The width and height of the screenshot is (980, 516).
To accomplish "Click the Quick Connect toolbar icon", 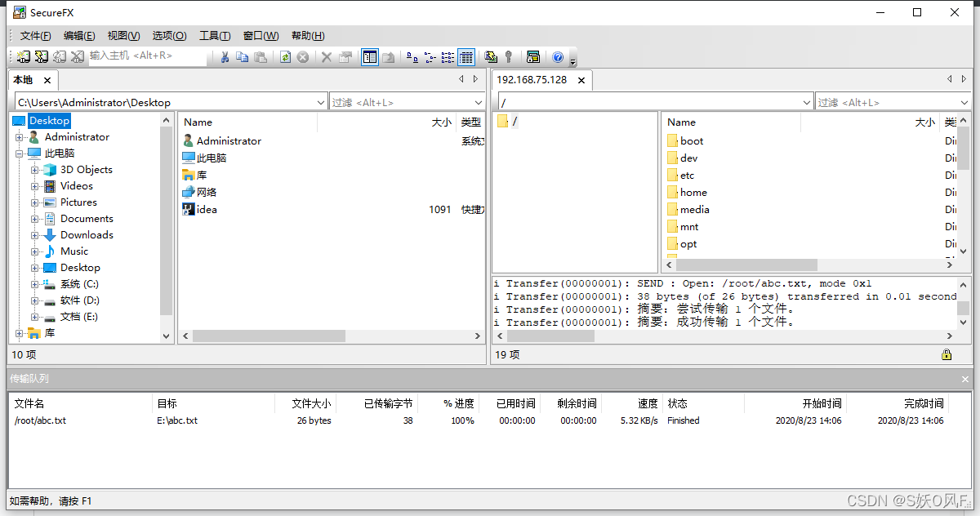I will 42,56.
